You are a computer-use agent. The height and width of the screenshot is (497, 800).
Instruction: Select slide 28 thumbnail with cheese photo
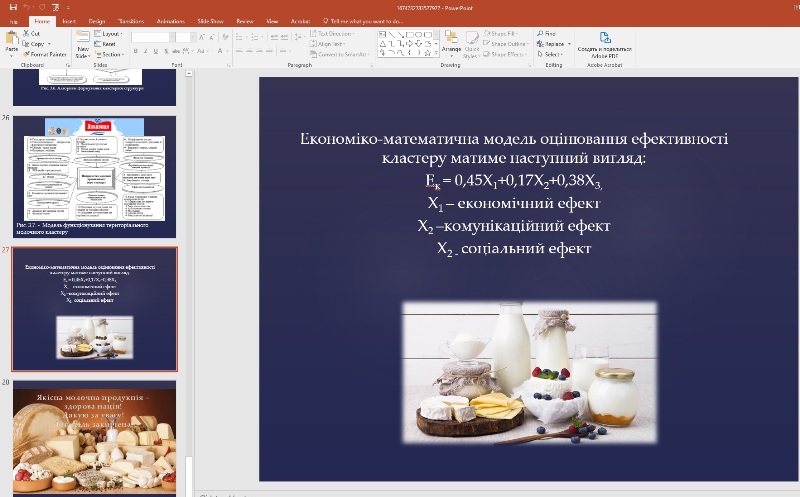tap(94, 438)
